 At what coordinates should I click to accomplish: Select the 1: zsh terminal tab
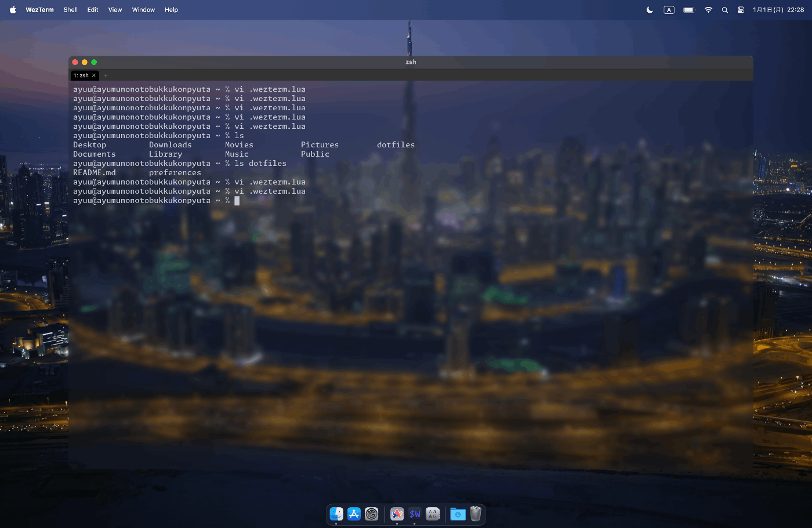click(81, 75)
